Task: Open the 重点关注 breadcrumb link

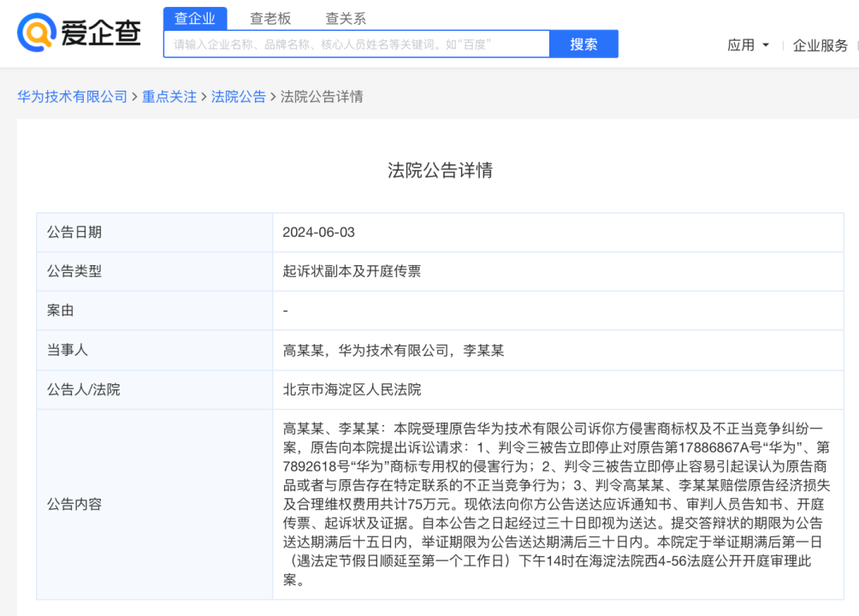Action: 169,97
